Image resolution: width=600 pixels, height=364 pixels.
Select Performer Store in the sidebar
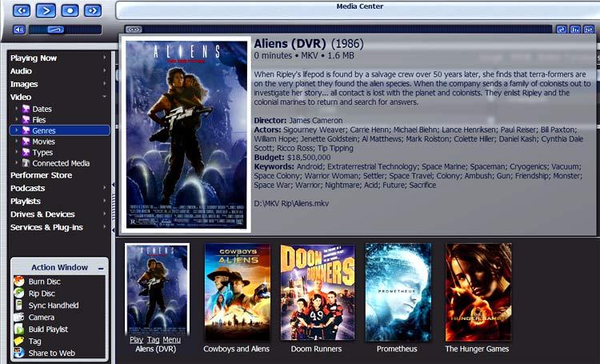coord(41,175)
